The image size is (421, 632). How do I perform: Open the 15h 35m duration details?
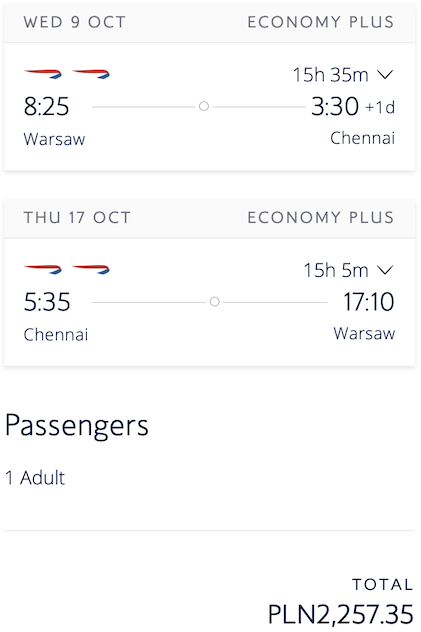pyautogui.click(x=330, y=75)
